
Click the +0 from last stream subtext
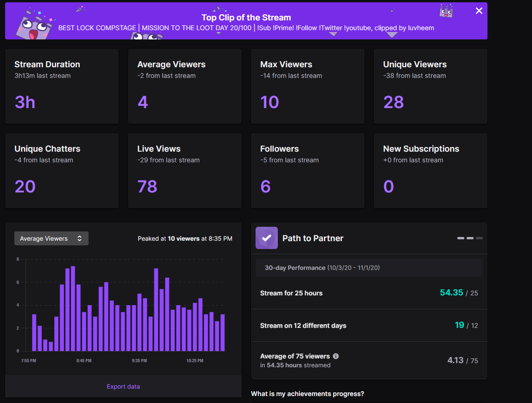coord(413,160)
